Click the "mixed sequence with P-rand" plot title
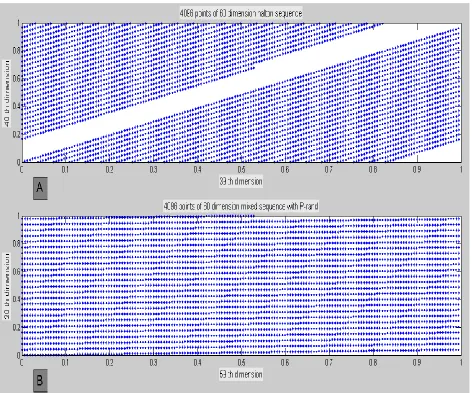The height and width of the screenshot is (393, 472). (241, 206)
